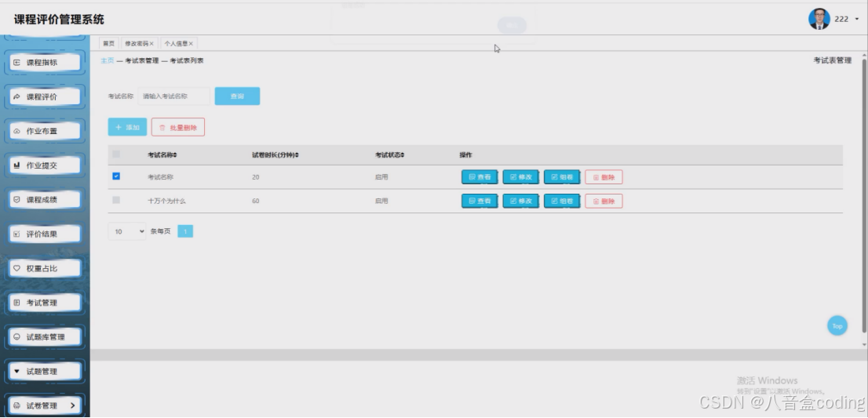Click 删除 for the 考试名称 row
Screen dimensions: 868x418
604,177
